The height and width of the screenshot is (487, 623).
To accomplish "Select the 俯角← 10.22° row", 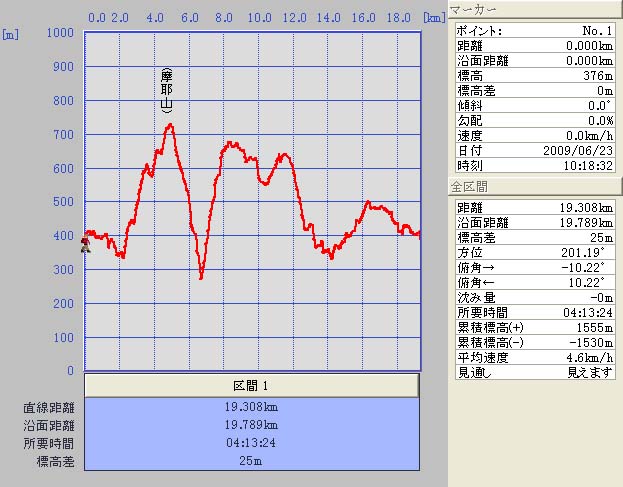I will point(535,282).
